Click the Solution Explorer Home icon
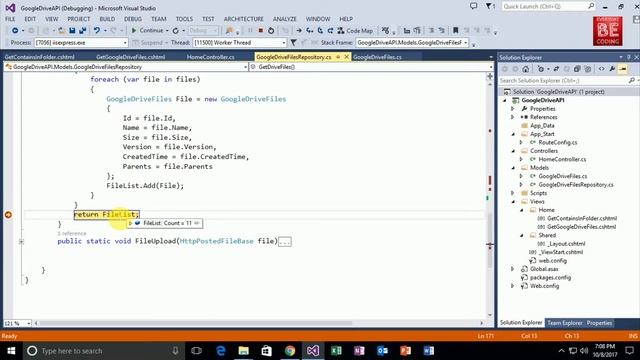Screen dimensions: 640x360 click(x=526, y=69)
